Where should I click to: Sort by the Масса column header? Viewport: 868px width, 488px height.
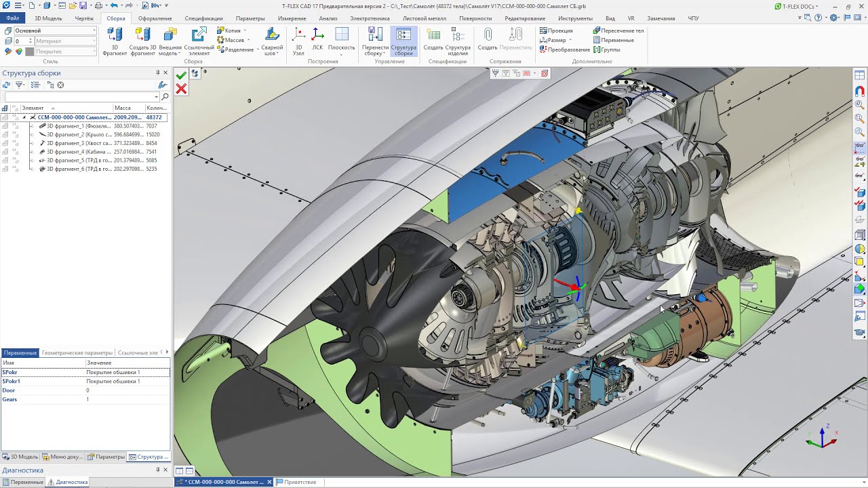[129, 108]
